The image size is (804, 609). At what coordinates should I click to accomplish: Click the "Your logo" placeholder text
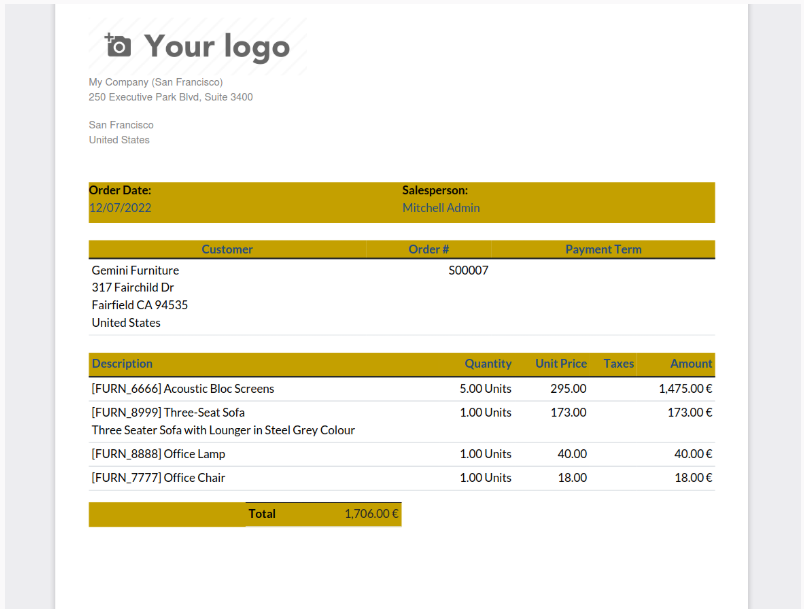[x=217, y=46]
